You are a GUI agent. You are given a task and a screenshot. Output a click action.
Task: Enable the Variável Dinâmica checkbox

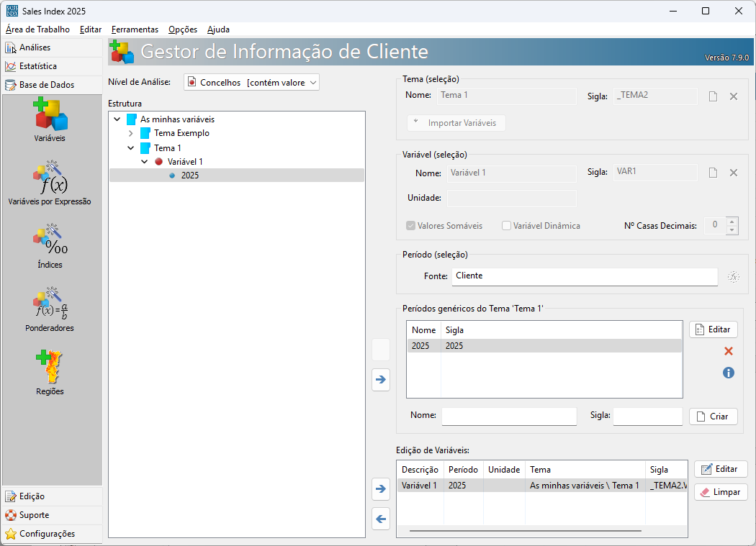507,226
